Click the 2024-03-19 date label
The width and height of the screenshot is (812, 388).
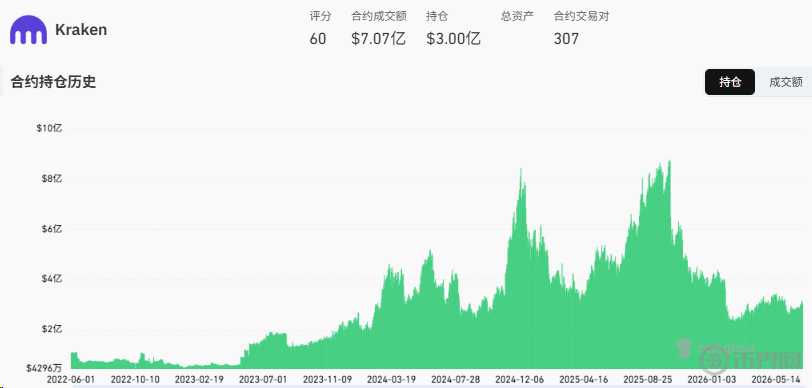tap(391, 379)
